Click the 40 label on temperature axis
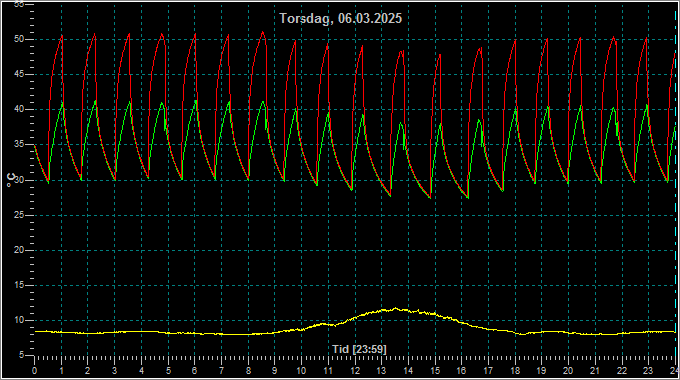The width and height of the screenshot is (680, 380). point(18,109)
